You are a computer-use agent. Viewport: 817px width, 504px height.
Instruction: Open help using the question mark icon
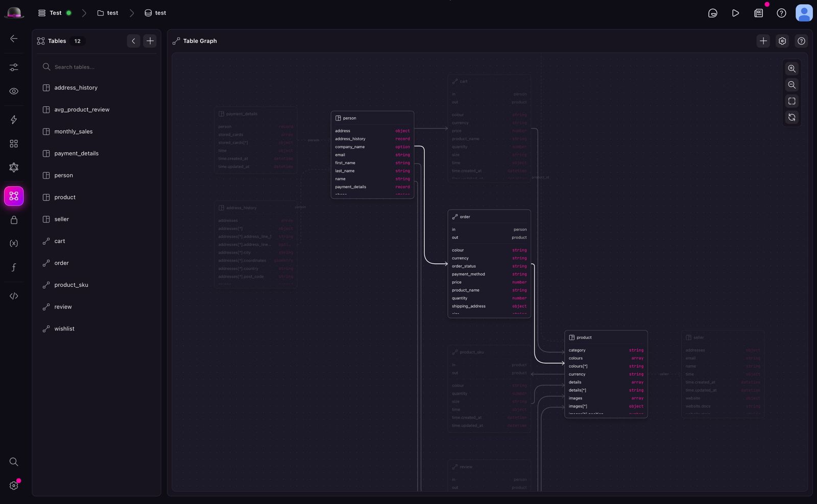click(781, 13)
